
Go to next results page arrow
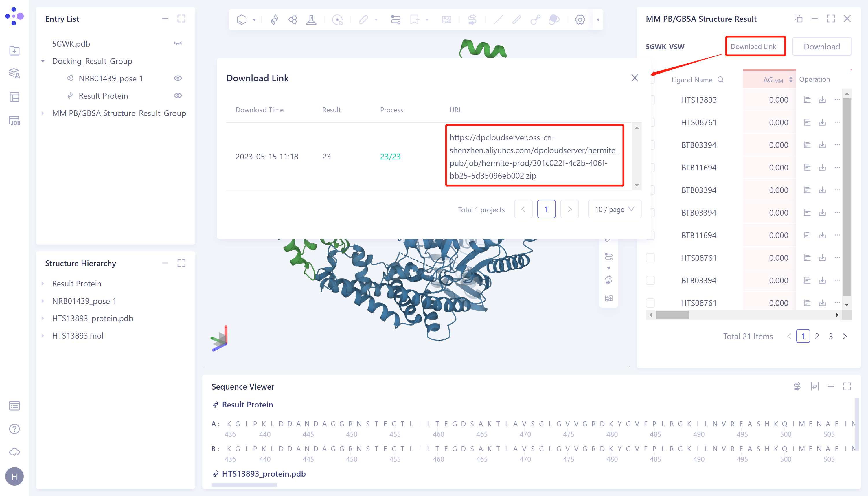pyautogui.click(x=845, y=336)
